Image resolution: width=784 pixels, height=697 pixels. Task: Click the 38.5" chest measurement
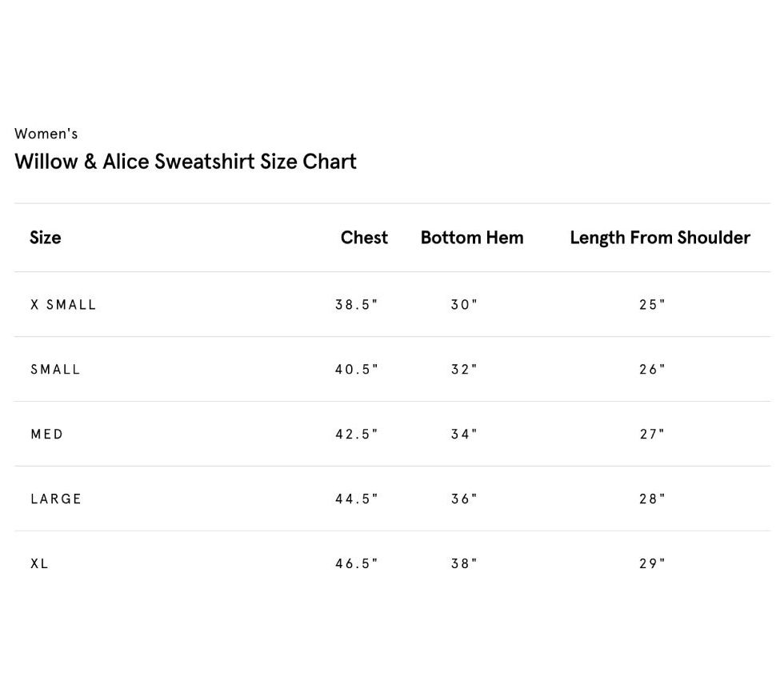coord(356,305)
